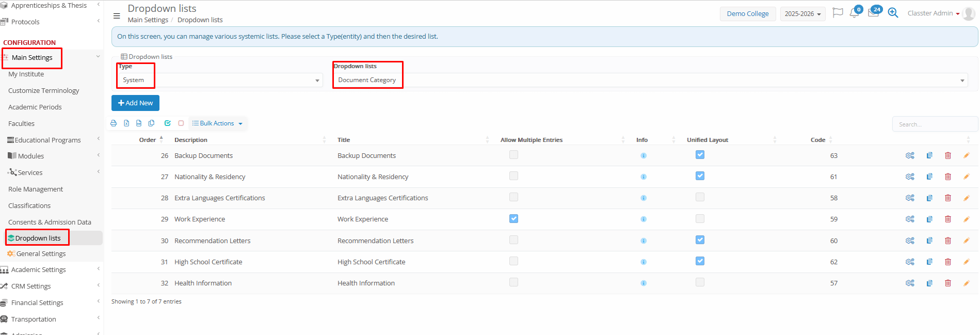The height and width of the screenshot is (335, 980).
Task: Export the table to Excel
Action: (126, 123)
